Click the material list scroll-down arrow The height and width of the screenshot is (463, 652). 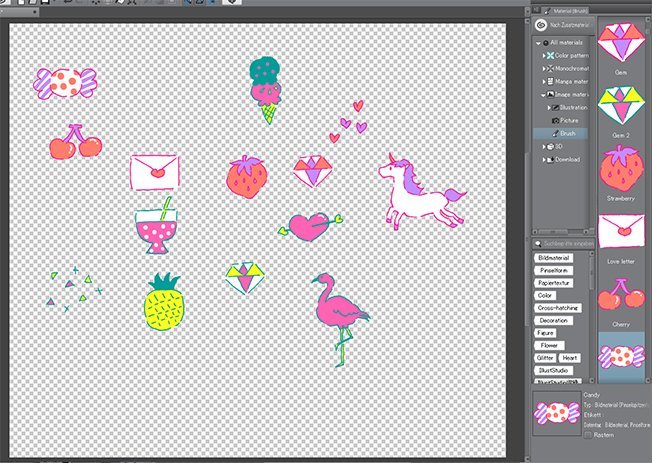647,380
